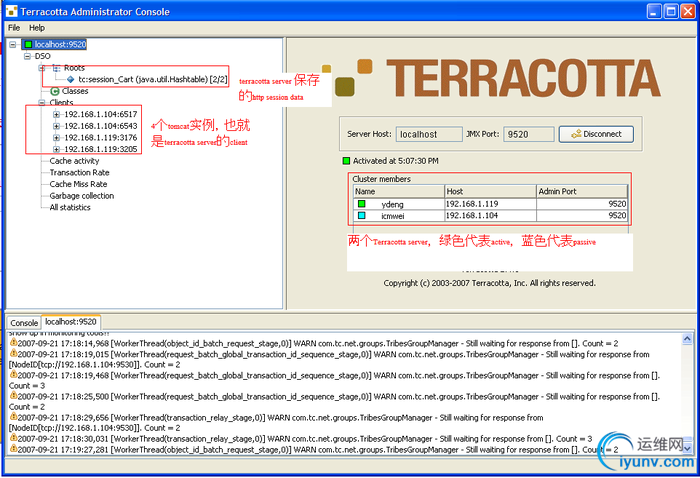Screen dimensions: 700x478
Task: Select client 192.168.1.119:3176 row
Action: [100, 137]
